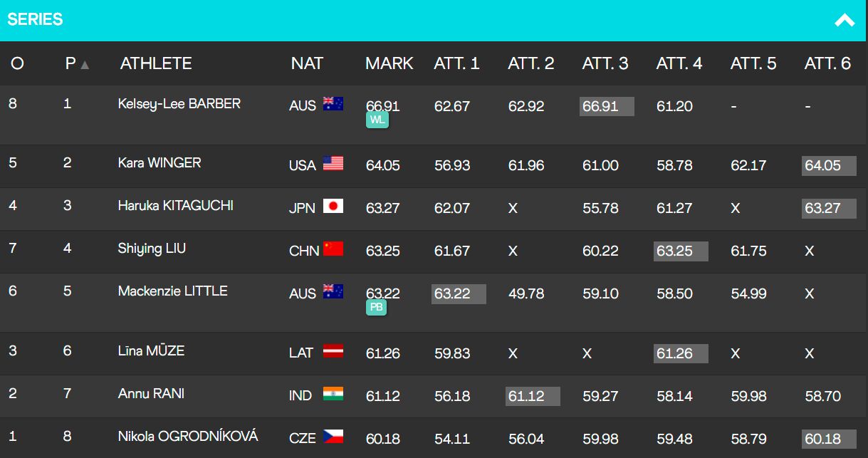Click the Japan flag icon
The width and height of the screenshot is (868, 458).
[x=333, y=207]
